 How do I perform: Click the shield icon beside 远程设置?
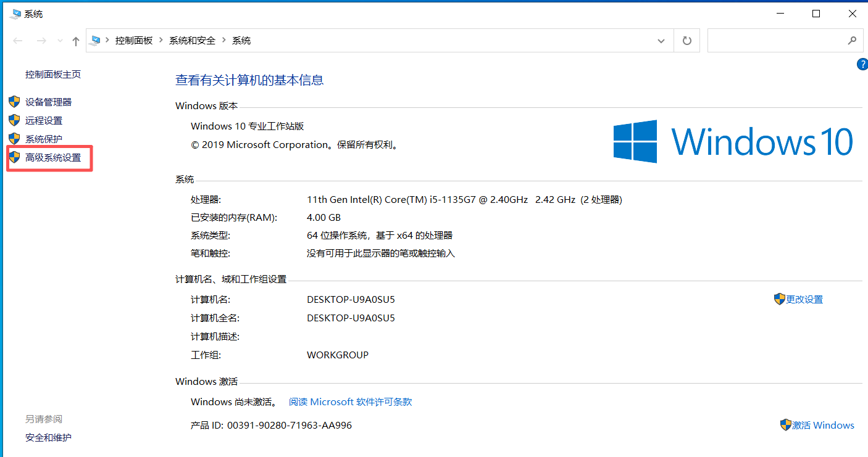(x=14, y=120)
